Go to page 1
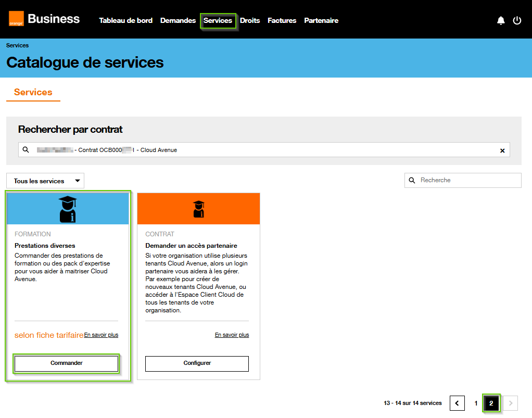532x418 pixels. point(476,403)
